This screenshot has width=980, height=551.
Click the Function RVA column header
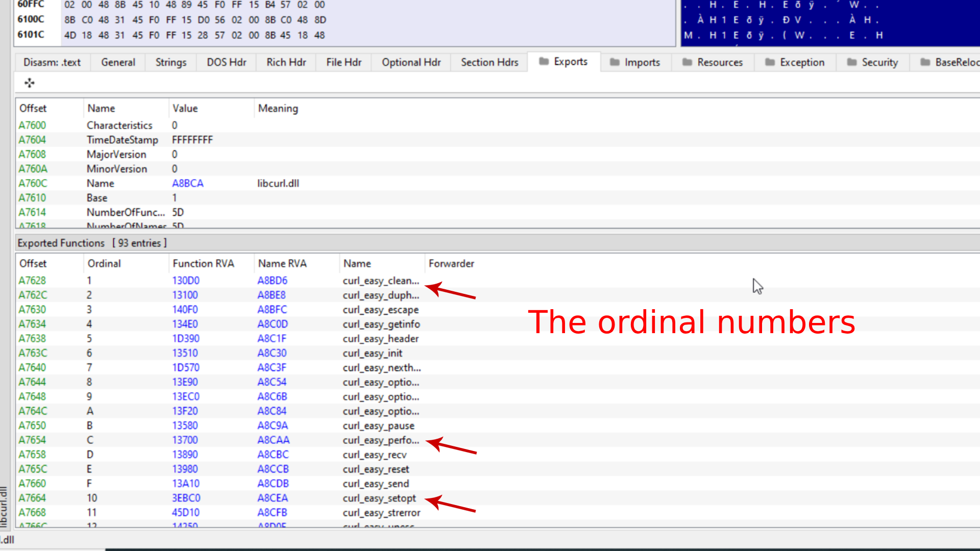click(203, 263)
